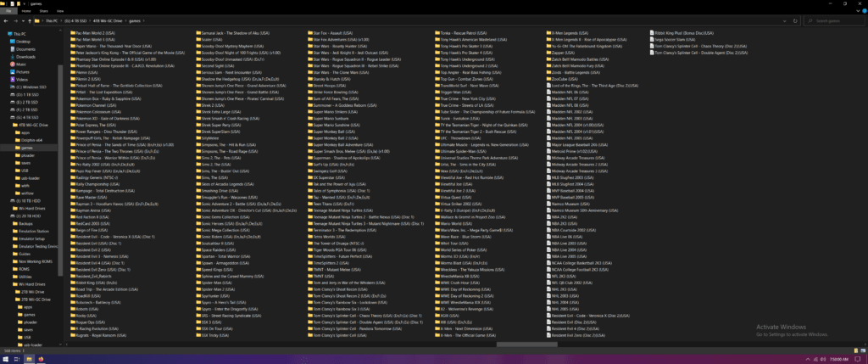
Task: Select ZooCube (USA) folder icon
Action: [x=548, y=79]
